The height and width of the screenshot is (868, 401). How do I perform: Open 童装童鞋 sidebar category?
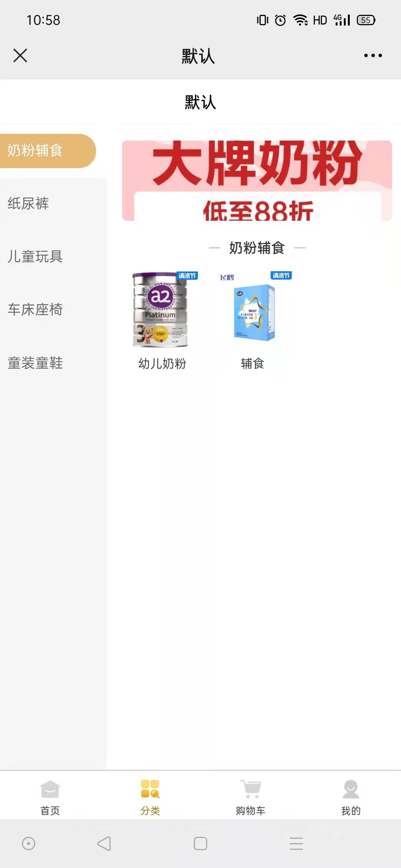(x=35, y=363)
